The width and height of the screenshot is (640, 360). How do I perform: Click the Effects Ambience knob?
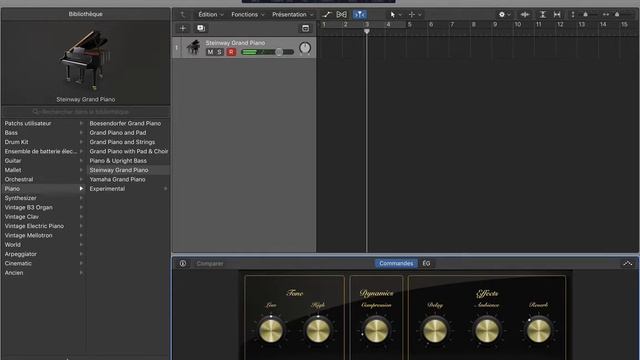pos(487,330)
